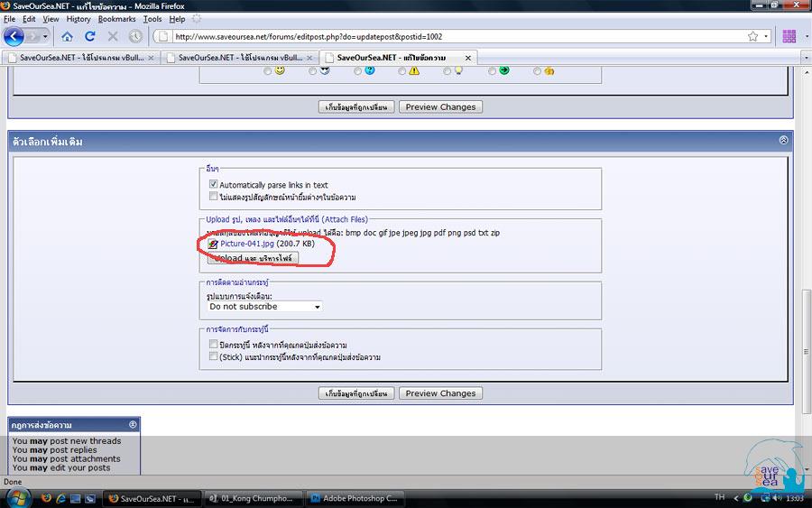Tick the (Stick) thread checkbox
812x508 pixels.
(x=213, y=356)
